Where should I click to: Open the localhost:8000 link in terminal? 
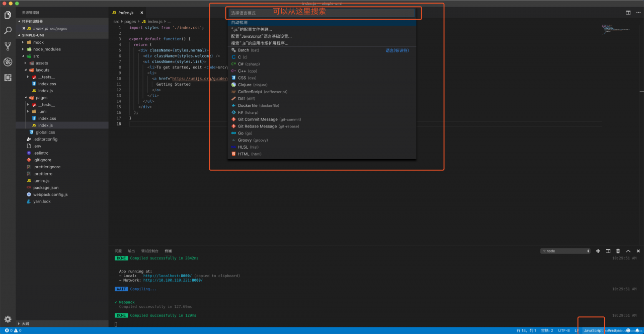[x=167, y=276]
